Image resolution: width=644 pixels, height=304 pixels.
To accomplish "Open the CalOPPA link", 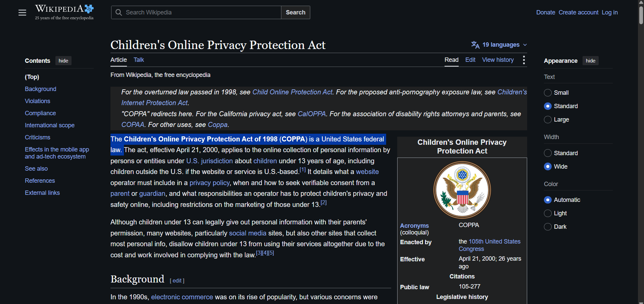I will pos(312,114).
